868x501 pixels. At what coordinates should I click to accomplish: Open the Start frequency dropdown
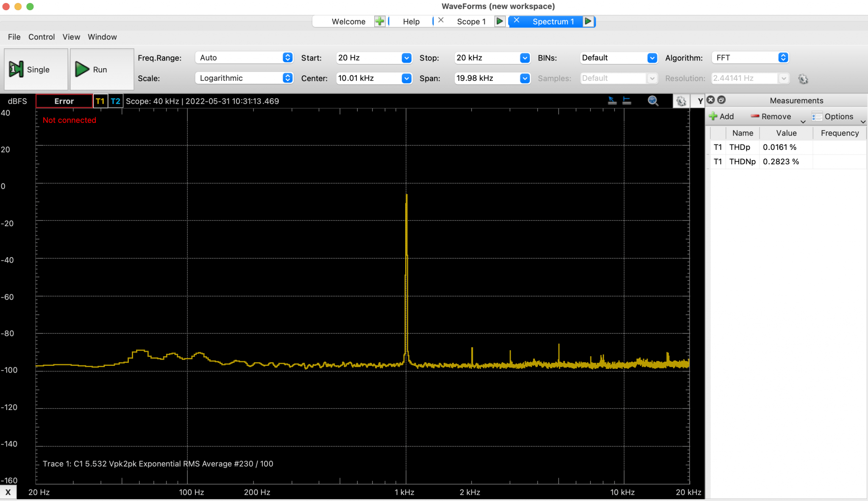[406, 58]
